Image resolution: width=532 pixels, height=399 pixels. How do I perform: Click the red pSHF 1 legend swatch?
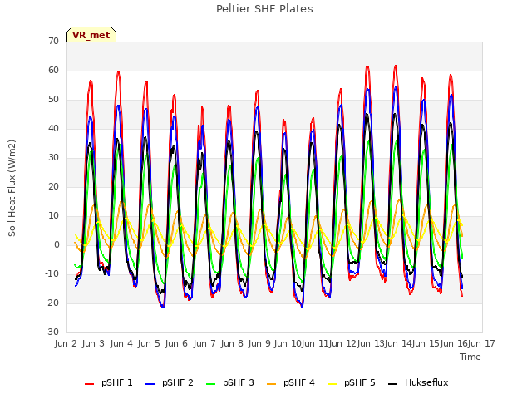tap(89, 384)
